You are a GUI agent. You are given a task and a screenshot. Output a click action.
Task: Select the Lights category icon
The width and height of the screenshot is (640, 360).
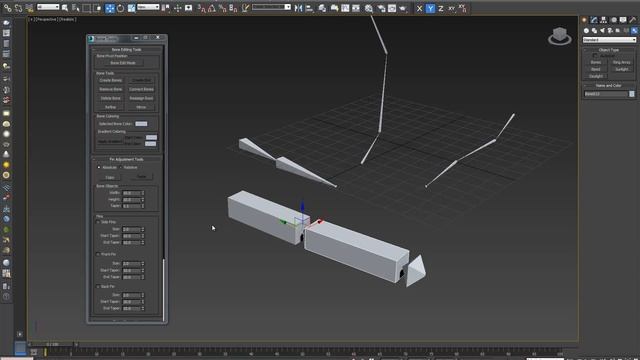coord(602,31)
